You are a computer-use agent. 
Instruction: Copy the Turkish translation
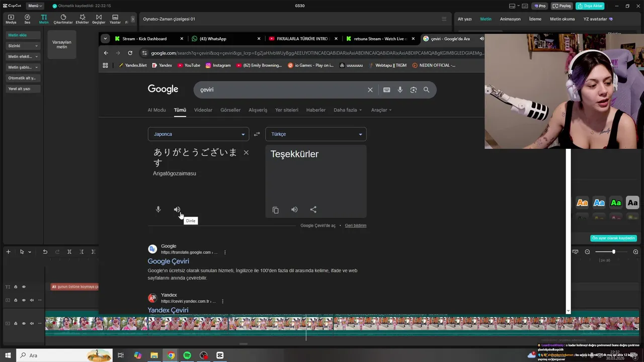[275, 210]
